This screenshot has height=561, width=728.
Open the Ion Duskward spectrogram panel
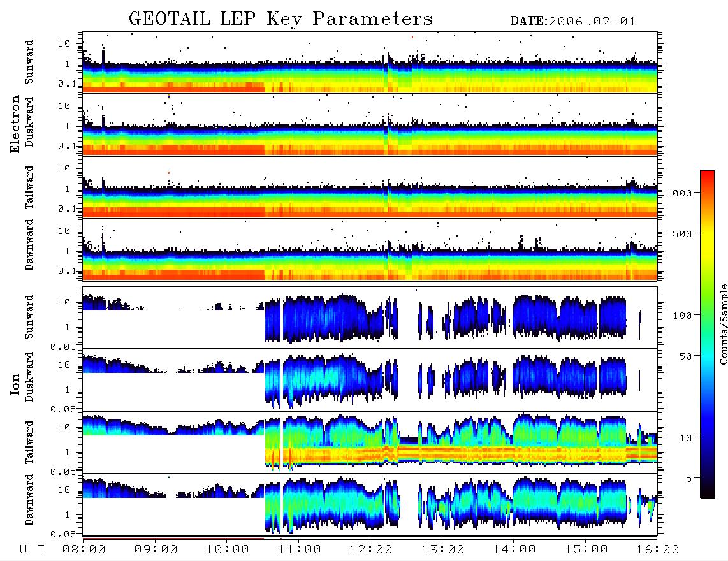pyautogui.click(x=370, y=380)
